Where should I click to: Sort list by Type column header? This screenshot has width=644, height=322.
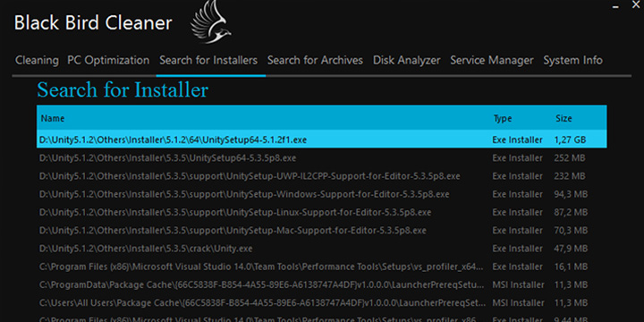click(503, 118)
